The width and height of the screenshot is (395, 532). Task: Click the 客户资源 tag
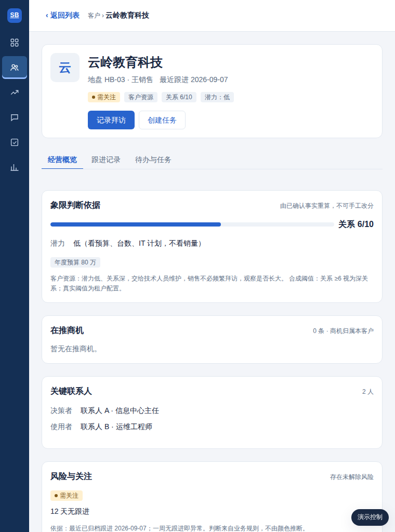141,97
